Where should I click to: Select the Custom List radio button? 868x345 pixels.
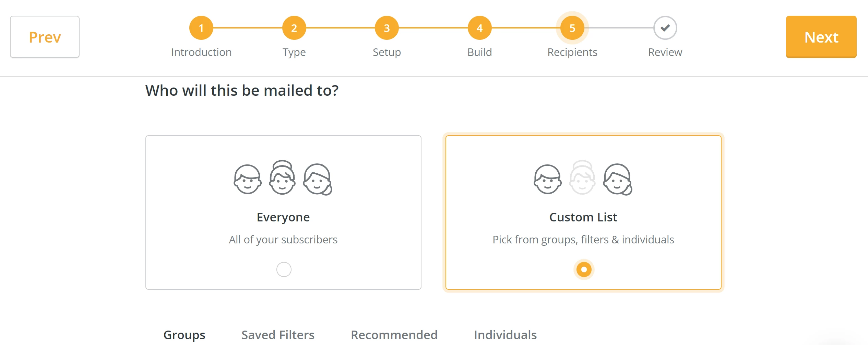coord(583,270)
